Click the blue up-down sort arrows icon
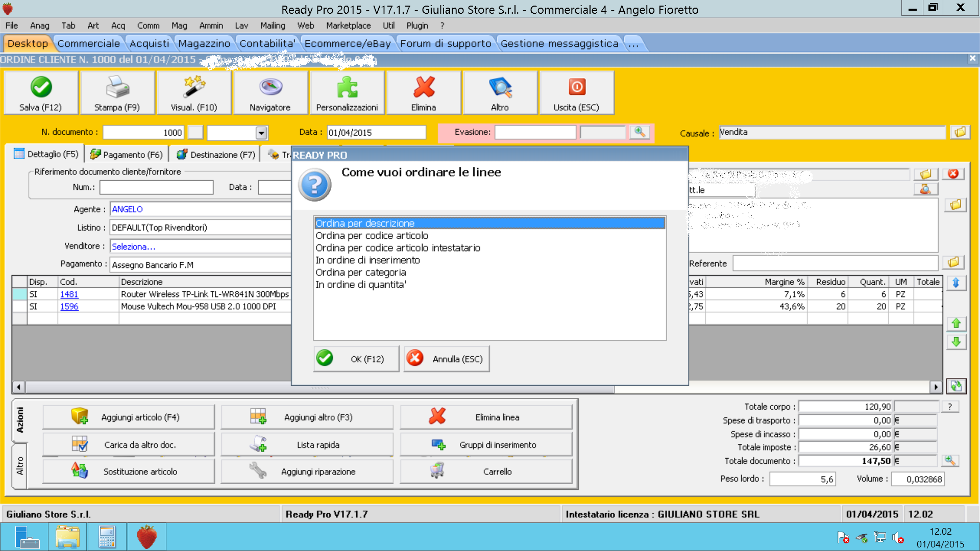This screenshot has height=551, width=980. [956, 282]
